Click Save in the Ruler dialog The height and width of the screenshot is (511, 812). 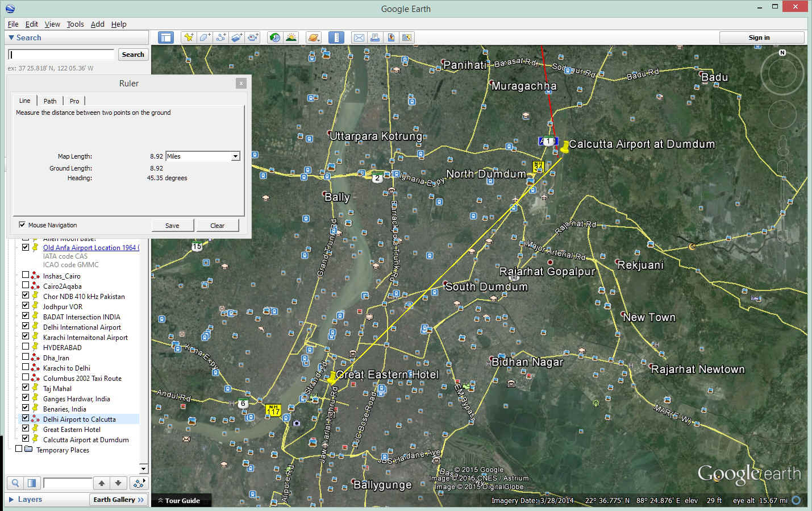pyautogui.click(x=172, y=226)
